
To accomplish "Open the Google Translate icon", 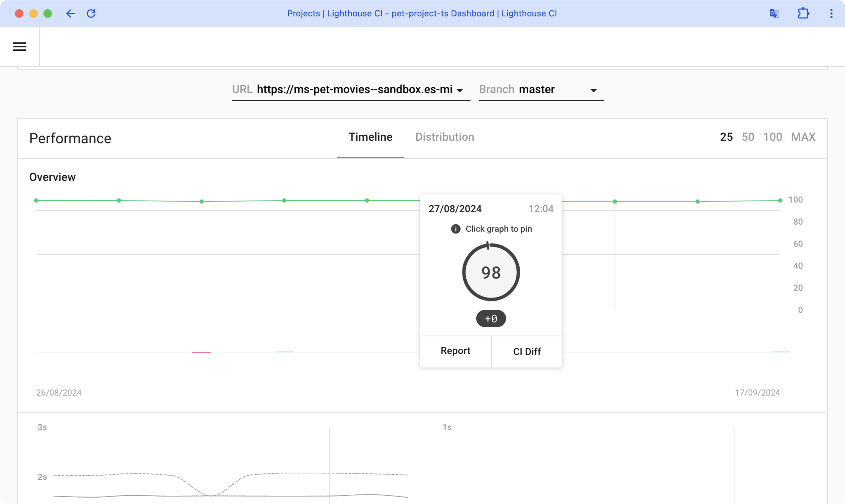I will [774, 14].
